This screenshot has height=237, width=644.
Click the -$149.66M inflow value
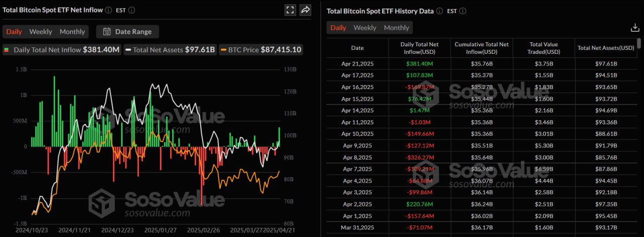(x=419, y=134)
